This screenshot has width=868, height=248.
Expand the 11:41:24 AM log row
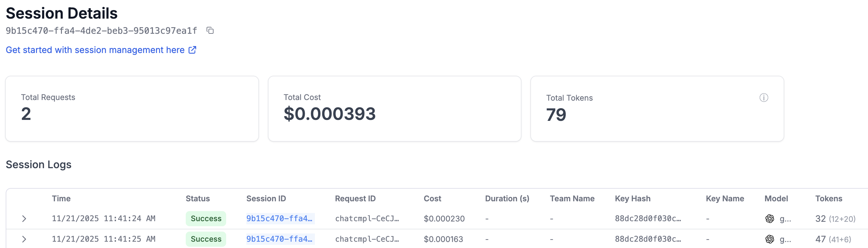point(24,219)
